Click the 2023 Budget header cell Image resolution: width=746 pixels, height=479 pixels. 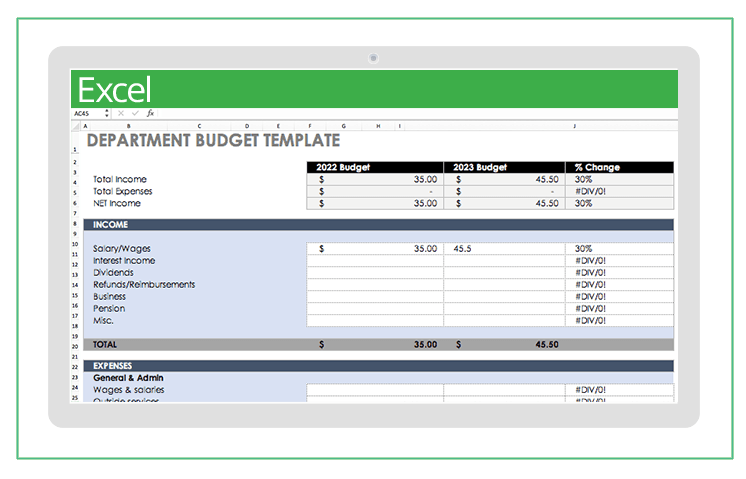tap(503, 167)
